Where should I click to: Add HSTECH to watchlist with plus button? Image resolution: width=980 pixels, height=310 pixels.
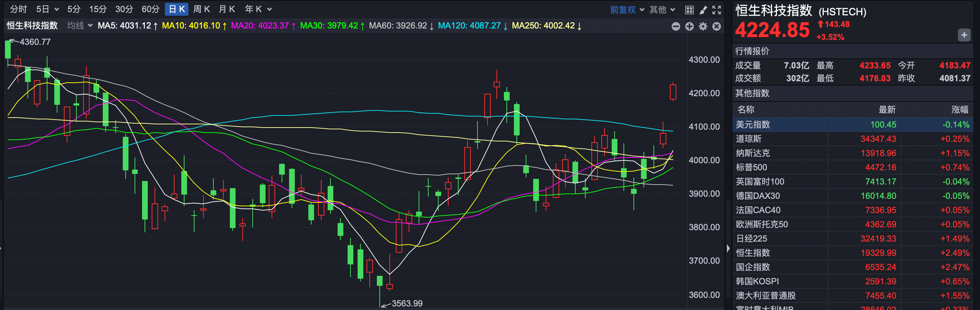(x=964, y=35)
